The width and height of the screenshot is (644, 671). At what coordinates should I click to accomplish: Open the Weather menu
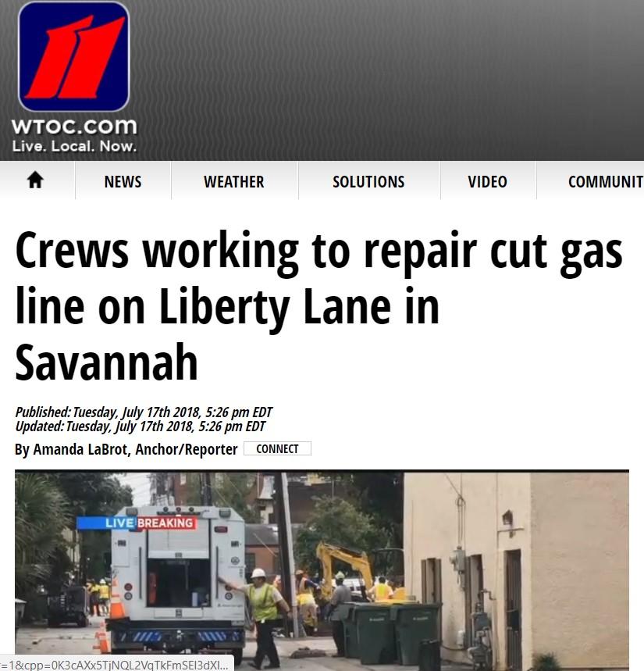(x=234, y=182)
